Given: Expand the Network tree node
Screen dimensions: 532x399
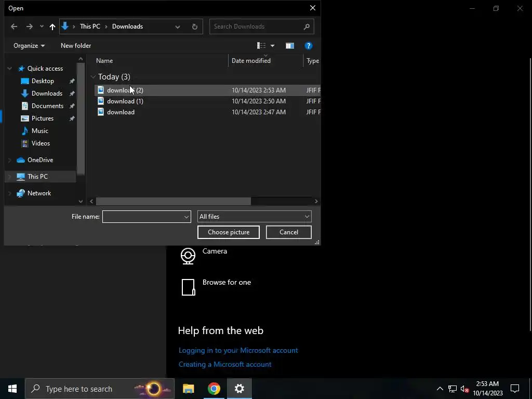Looking at the screenshot, I should pos(9,193).
